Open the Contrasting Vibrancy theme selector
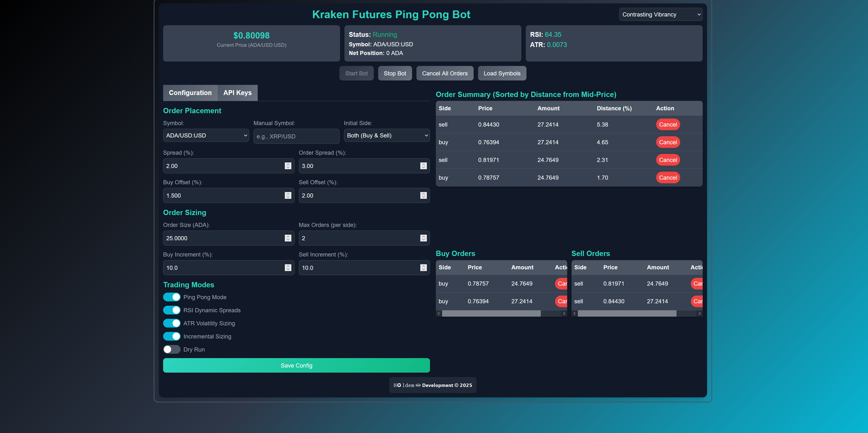The image size is (868, 433). tap(661, 15)
